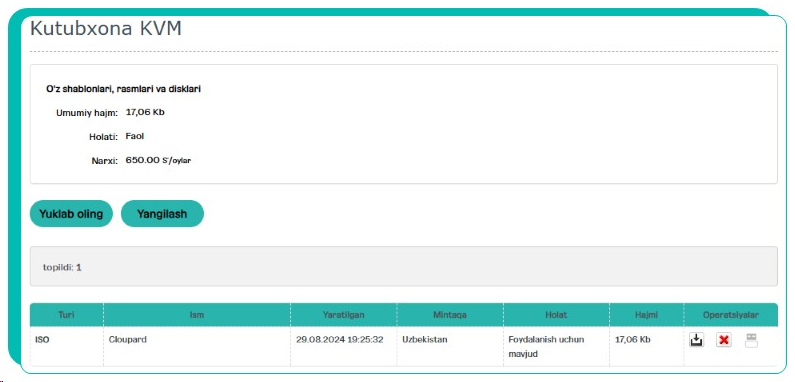This screenshot has height=382, width=795.
Task: Click the Ism column header
Action: [197, 315]
